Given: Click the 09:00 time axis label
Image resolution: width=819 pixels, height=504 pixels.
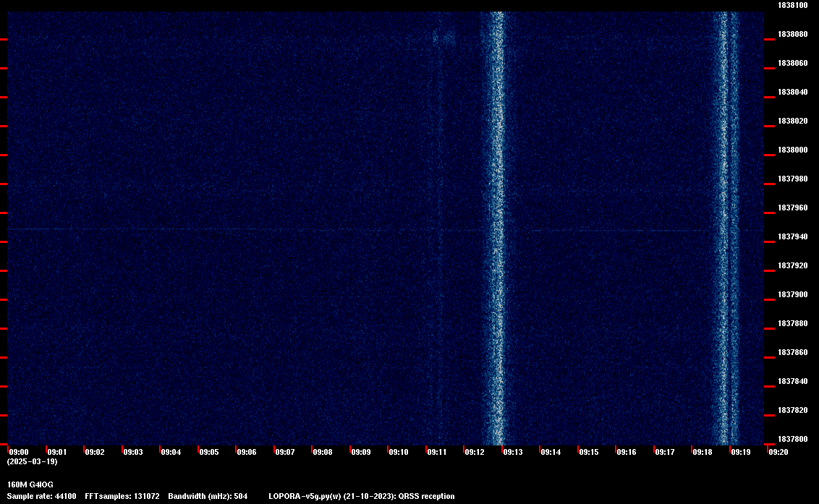Looking at the screenshot, I should pos(19,452).
